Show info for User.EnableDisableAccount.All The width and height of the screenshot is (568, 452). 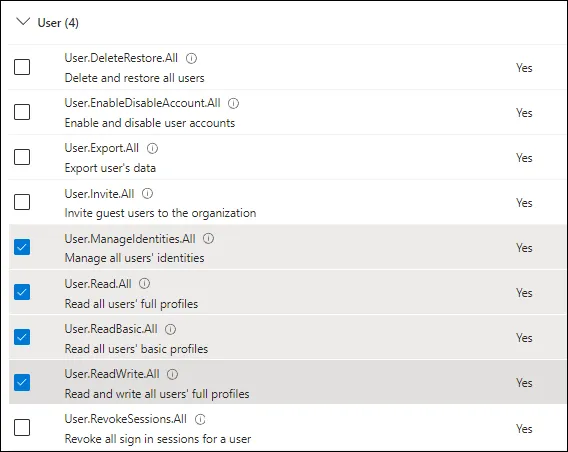click(233, 104)
